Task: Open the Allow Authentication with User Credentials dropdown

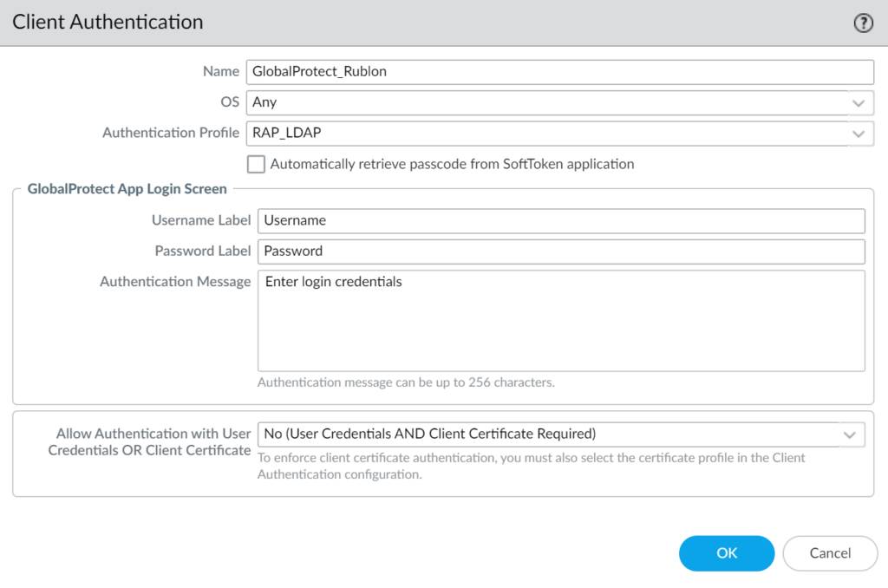Action: tap(555, 434)
